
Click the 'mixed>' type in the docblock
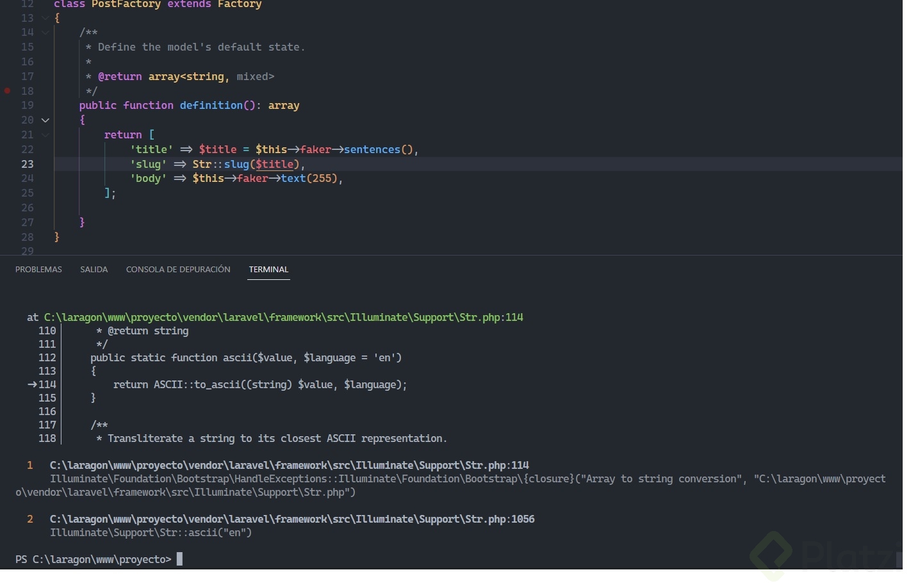pyautogui.click(x=256, y=76)
